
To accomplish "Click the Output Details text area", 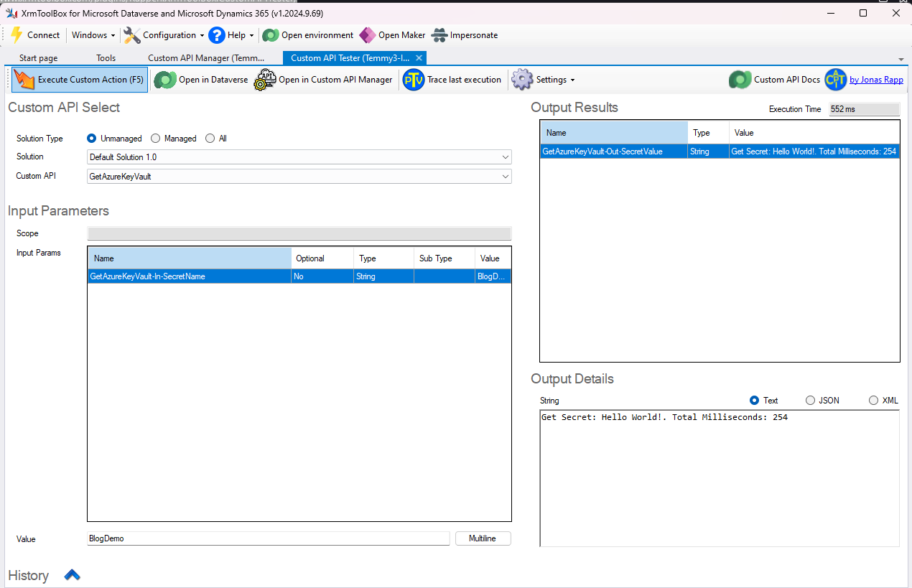I will point(720,478).
